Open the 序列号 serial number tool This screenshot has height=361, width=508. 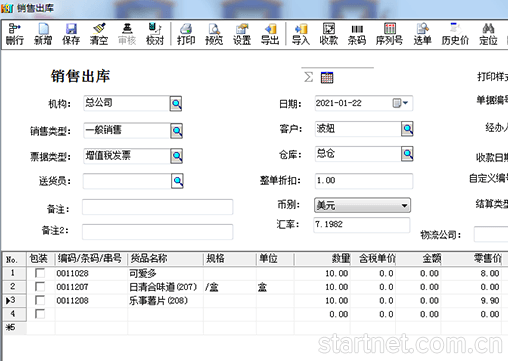point(389,34)
